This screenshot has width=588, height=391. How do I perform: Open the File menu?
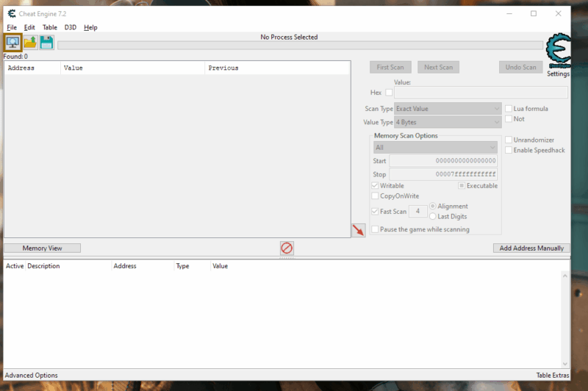click(x=12, y=27)
